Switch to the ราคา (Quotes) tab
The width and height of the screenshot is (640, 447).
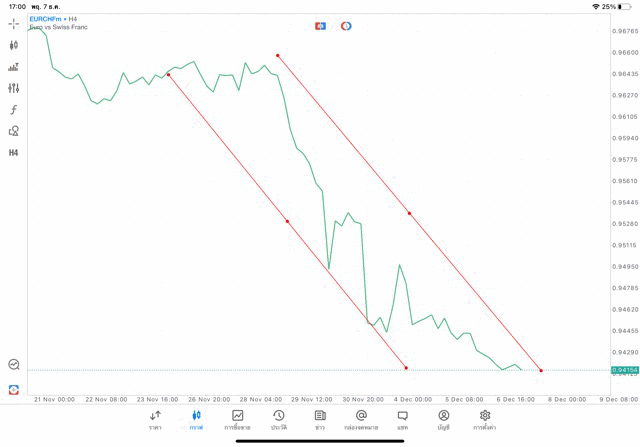[155, 419]
